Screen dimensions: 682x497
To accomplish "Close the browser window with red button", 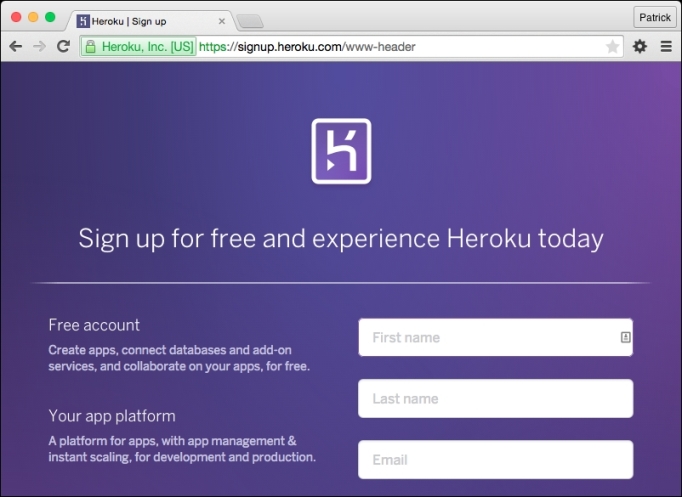I will [x=16, y=17].
